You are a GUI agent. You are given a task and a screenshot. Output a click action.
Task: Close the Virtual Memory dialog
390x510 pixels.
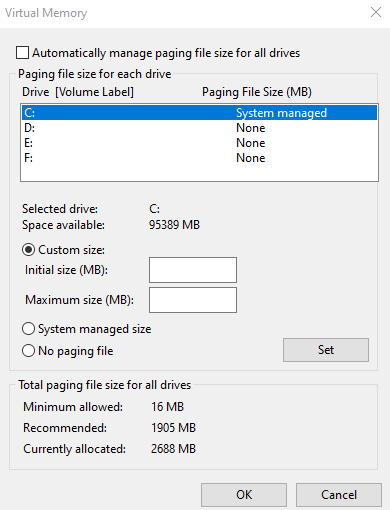click(376, 12)
